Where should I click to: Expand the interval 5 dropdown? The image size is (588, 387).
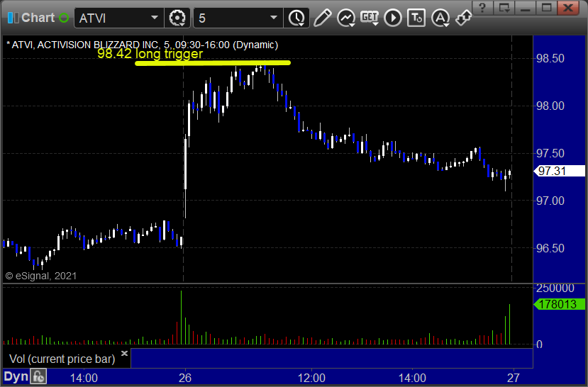pos(274,18)
